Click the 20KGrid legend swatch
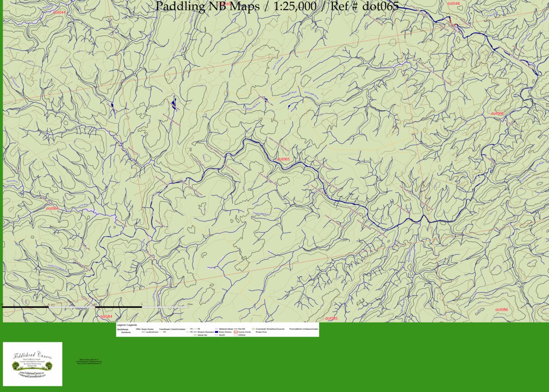 [x=235, y=335]
